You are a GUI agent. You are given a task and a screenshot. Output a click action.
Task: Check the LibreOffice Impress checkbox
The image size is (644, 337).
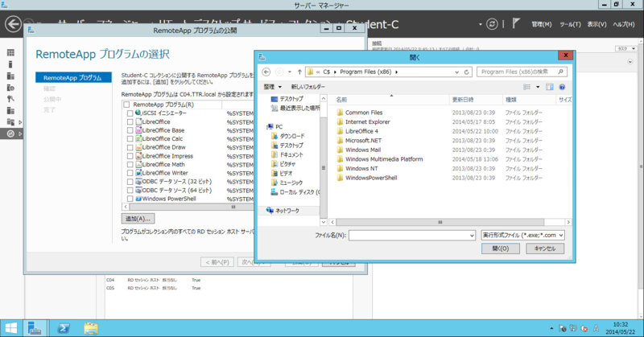click(130, 156)
